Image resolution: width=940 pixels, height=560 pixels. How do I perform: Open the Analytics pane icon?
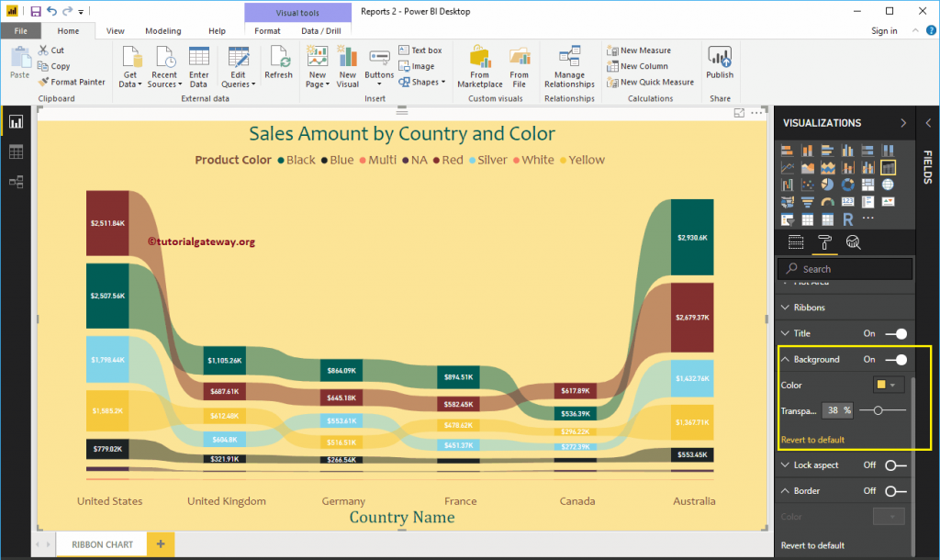tap(852, 241)
